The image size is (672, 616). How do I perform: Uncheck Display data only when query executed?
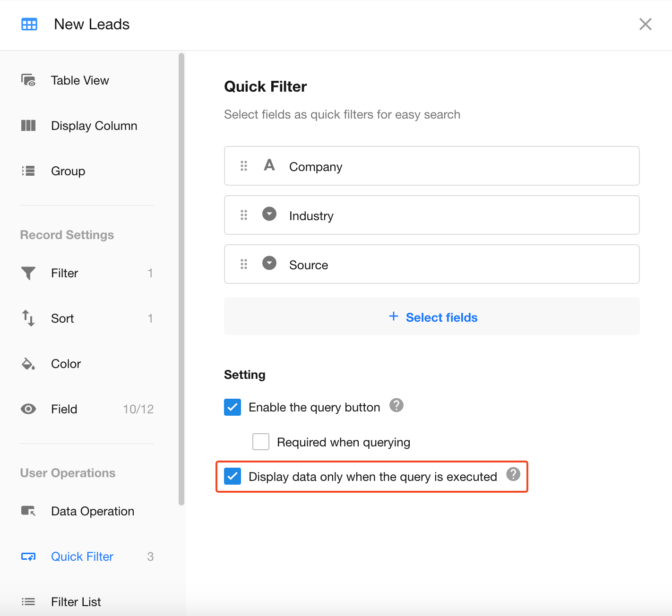pyautogui.click(x=233, y=476)
